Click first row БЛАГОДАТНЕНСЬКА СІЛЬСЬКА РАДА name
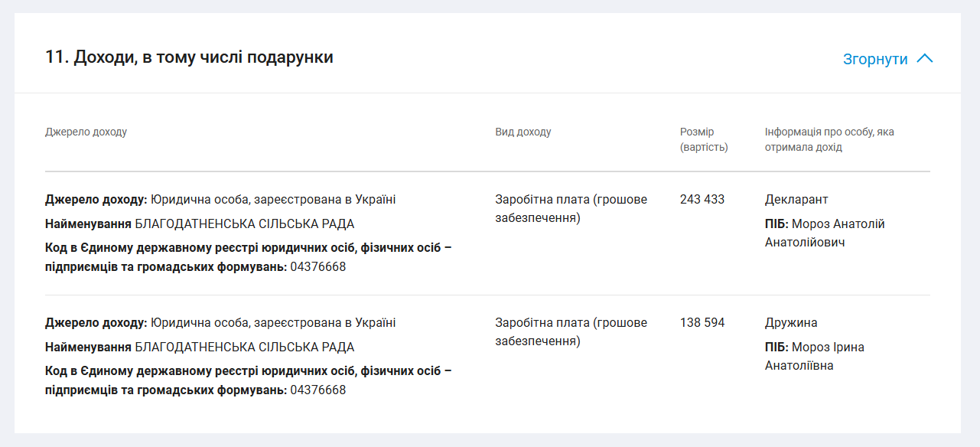The width and height of the screenshot is (980, 447). [244, 224]
